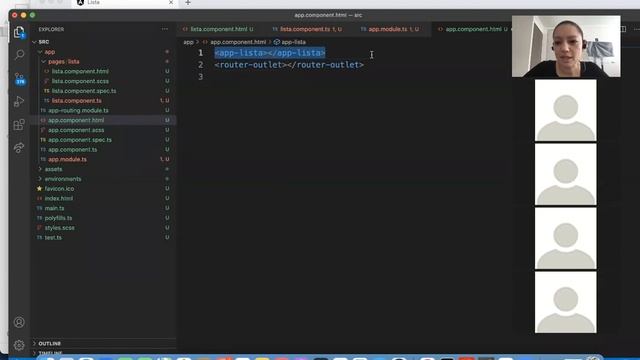Select the first blank participant avatar tile
This screenshot has height=360, width=640.
[x=566, y=110]
